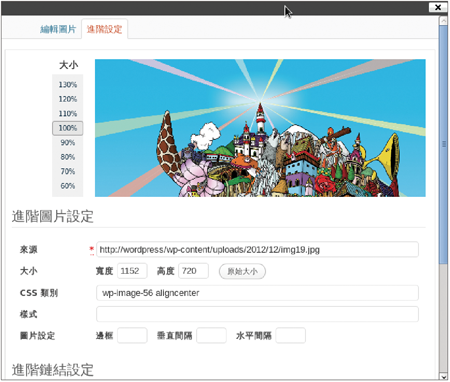This screenshot has width=450, height=382.
Task: Pick the 110% size option
Action: [x=68, y=114]
